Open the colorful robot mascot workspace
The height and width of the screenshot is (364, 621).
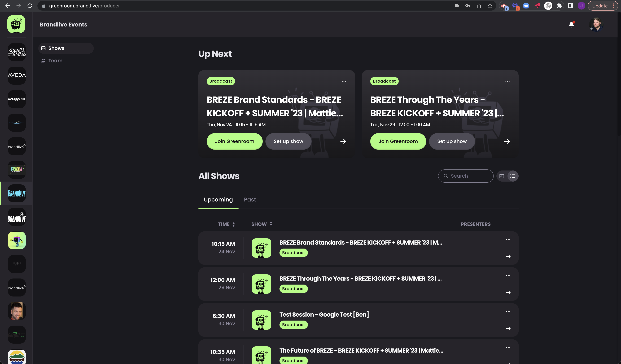click(16, 240)
